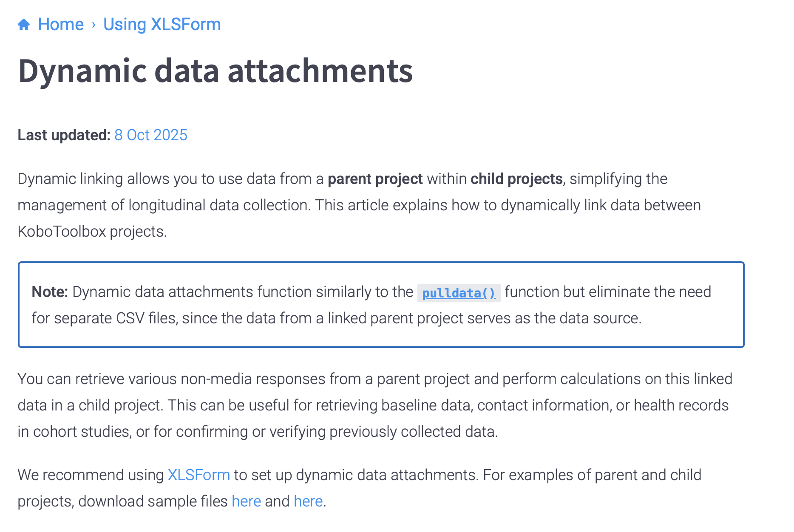Go to the Home breadcrumb link
This screenshot has width=794, height=532.
point(61,25)
